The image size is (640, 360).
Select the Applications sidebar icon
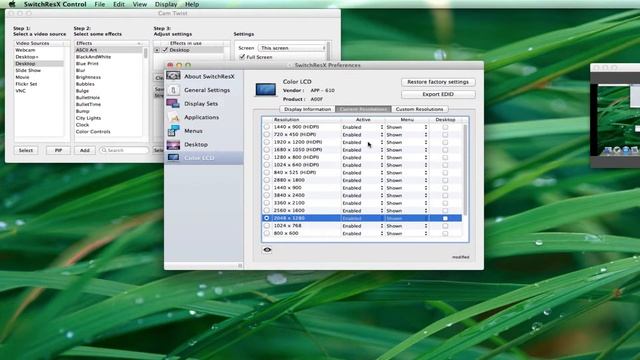click(173, 117)
